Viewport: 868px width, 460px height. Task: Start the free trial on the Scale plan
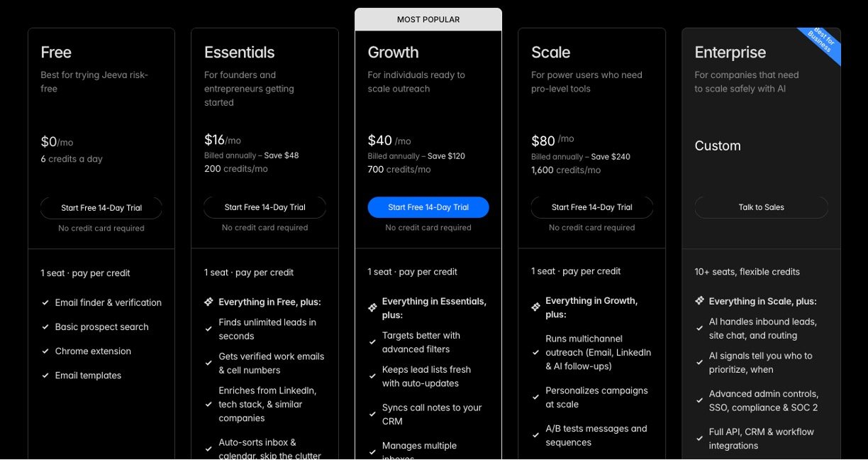point(591,207)
